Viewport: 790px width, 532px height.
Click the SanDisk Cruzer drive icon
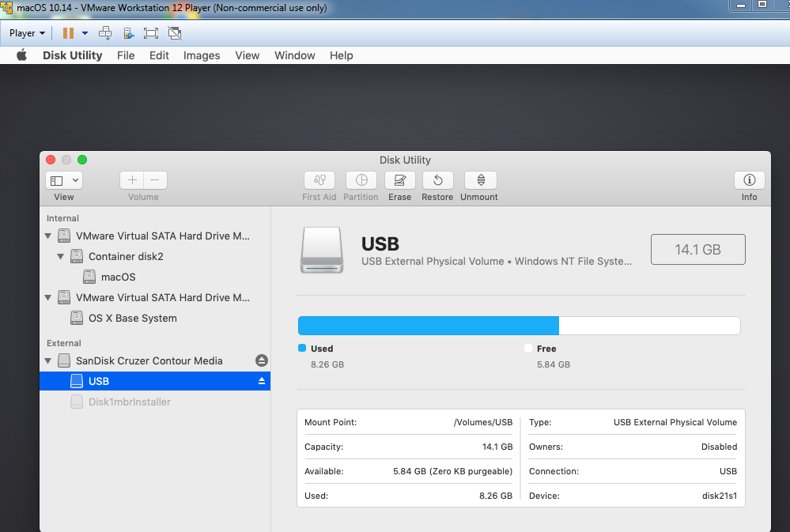[64, 360]
